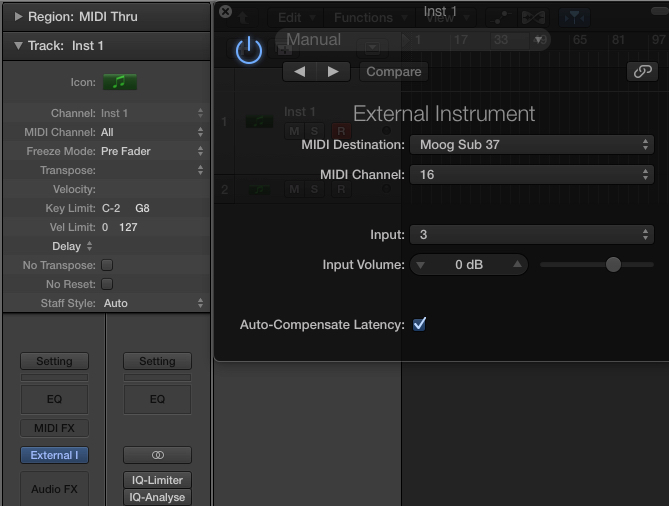The image size is (669, 506).
Task: Click the link icon in plugin header
Action: 640,72
